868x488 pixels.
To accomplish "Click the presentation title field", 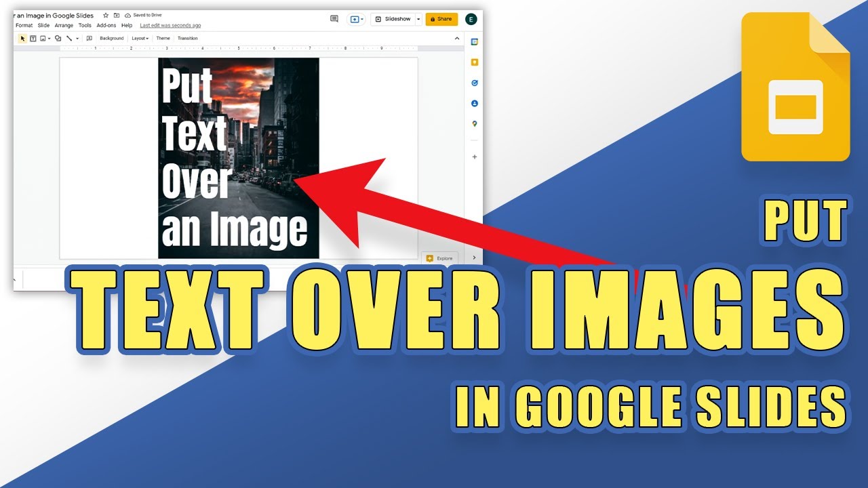I will coord(55,15).
